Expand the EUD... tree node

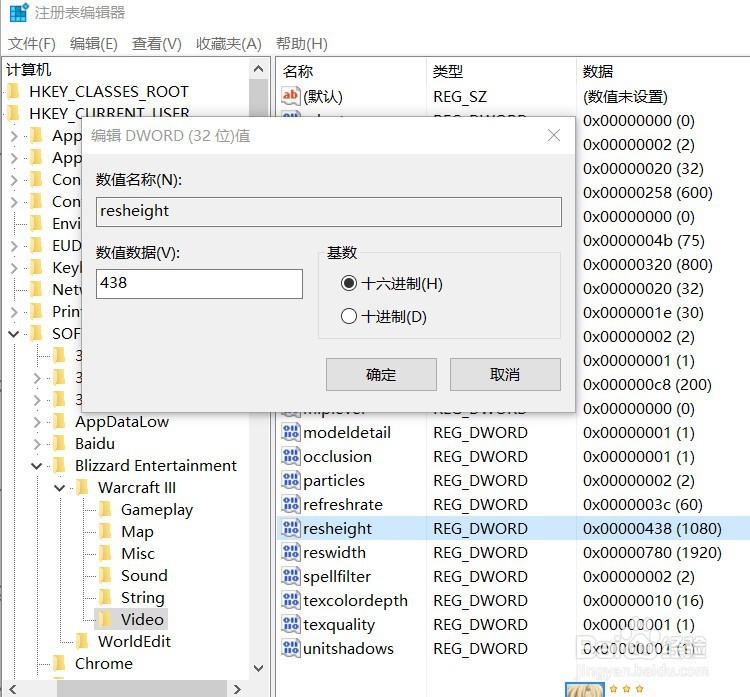point(14,245)
